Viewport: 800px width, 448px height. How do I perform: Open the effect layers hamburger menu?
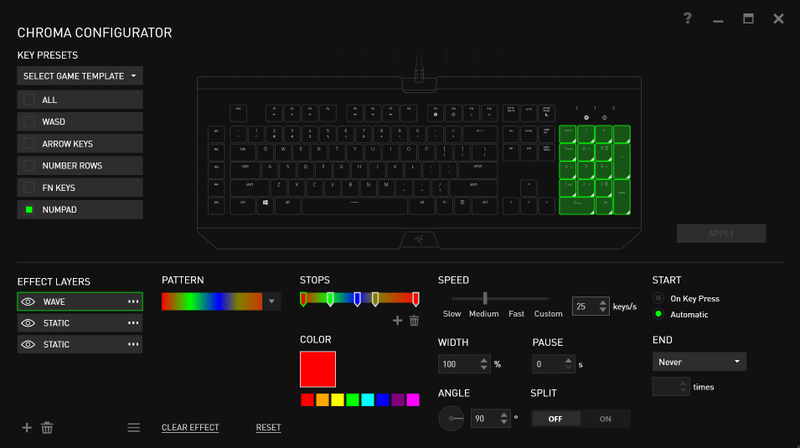click(x=134, y=428)
